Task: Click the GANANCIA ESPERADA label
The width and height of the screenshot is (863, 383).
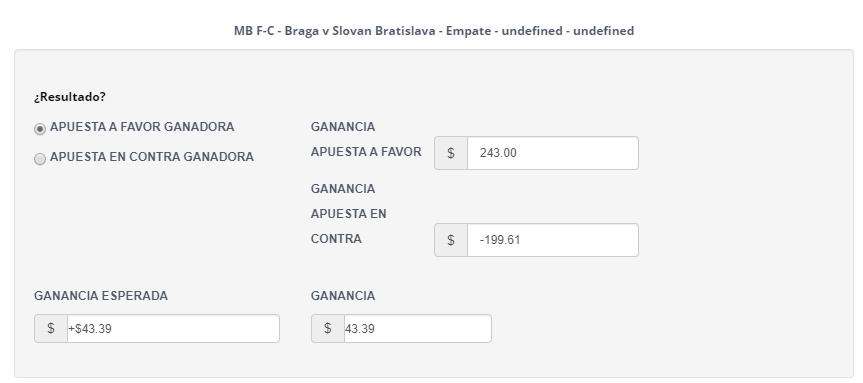Action: click(101, 296)
